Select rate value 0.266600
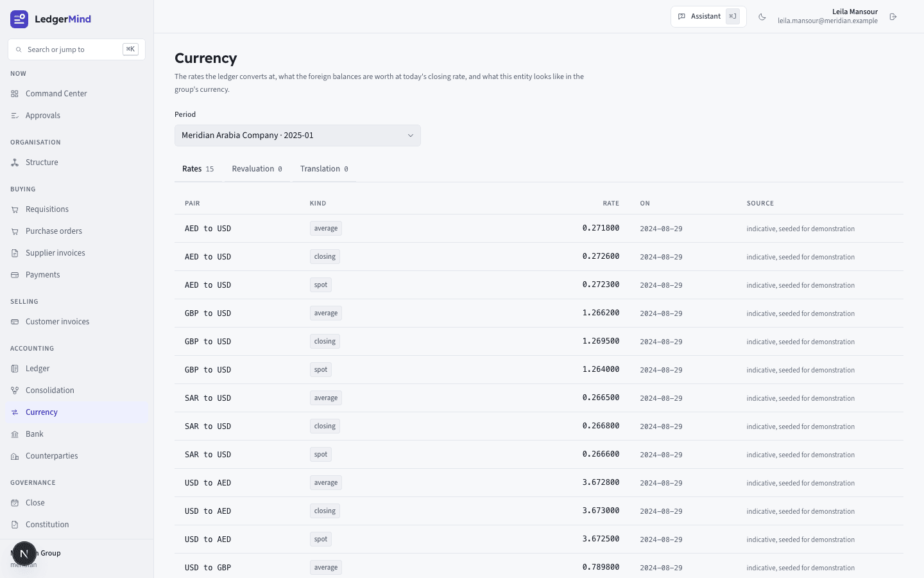 pyautogui.click(x=601, y=454)
